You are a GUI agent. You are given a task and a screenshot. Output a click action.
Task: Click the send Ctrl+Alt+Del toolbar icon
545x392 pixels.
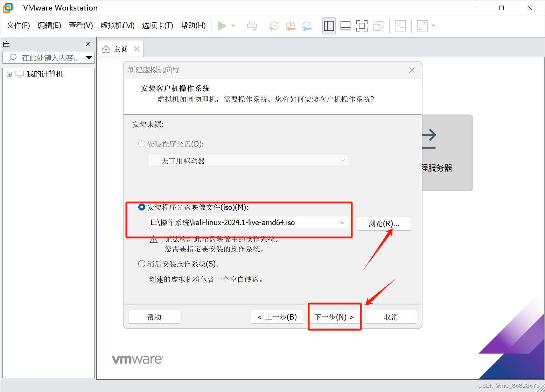tap(252, 26)
